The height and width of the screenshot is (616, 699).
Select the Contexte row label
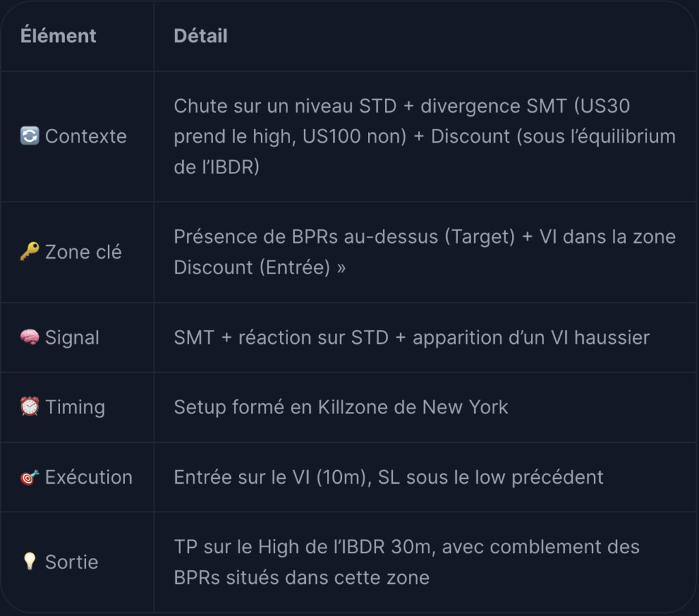85,136
